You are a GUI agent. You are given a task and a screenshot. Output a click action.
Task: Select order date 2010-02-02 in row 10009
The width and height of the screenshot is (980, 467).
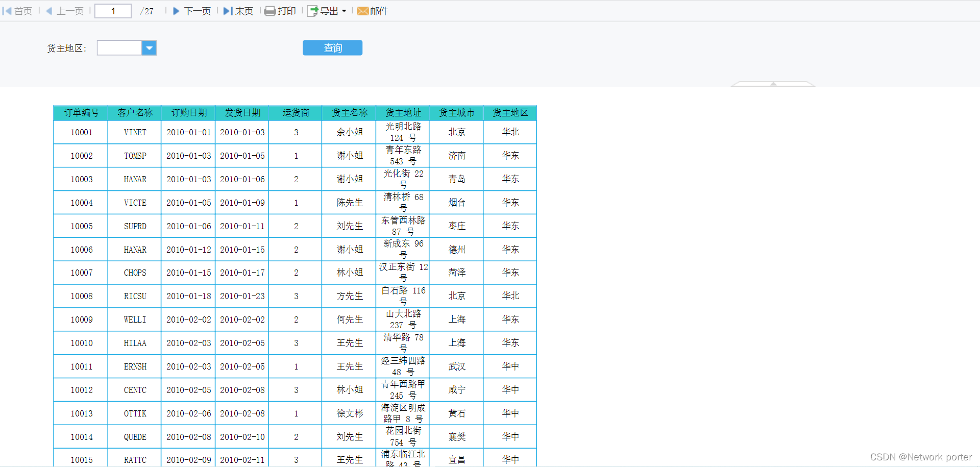tap(189, 319)
